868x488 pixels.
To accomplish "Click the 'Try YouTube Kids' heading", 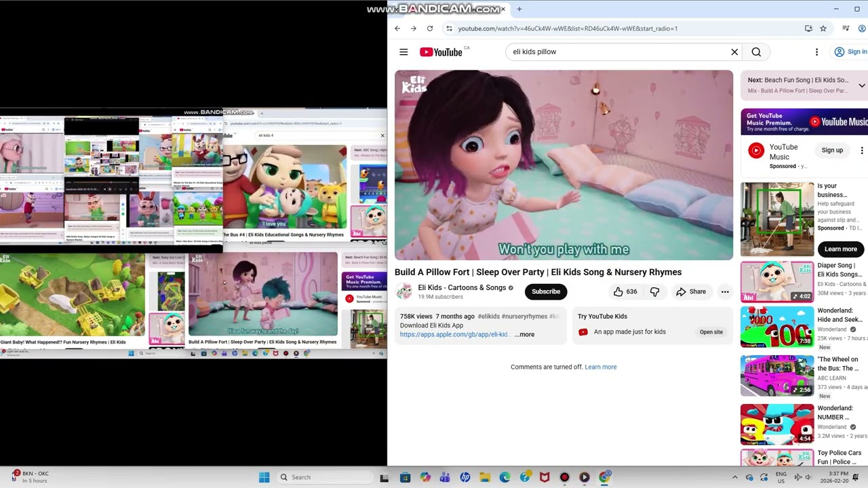I will pos(602,317).
